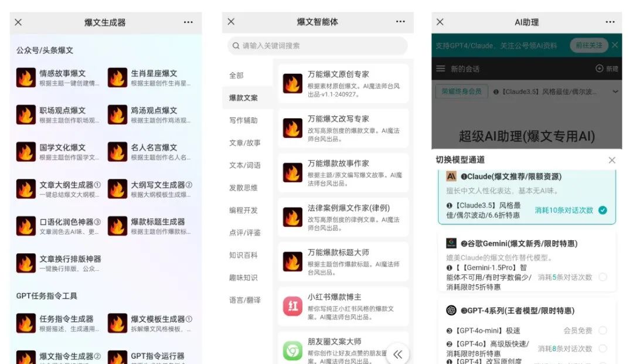This screenshot has height=364, width=633.
Task: Open 任务指令生成器 icon
Action: (x=26, y=323)
